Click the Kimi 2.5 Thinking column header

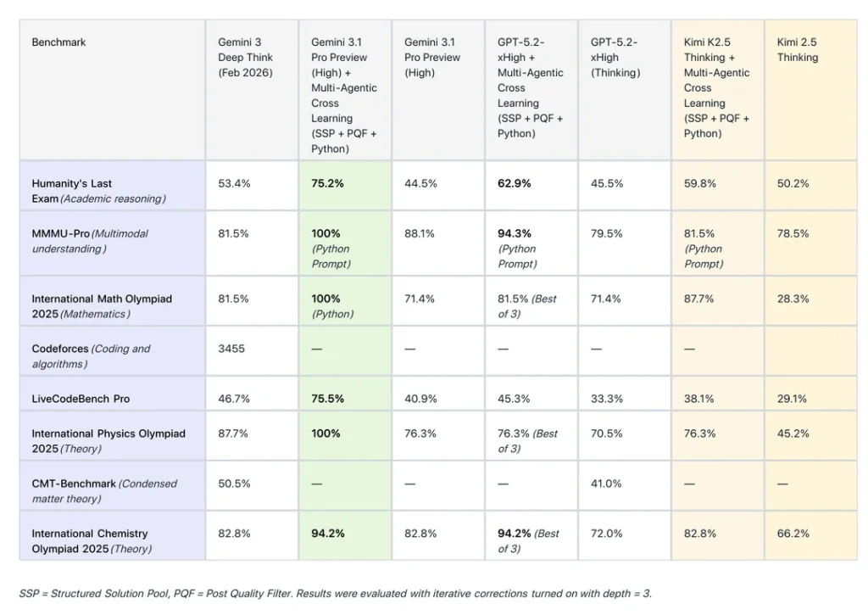pyautogui.click(x=798, y=50)
